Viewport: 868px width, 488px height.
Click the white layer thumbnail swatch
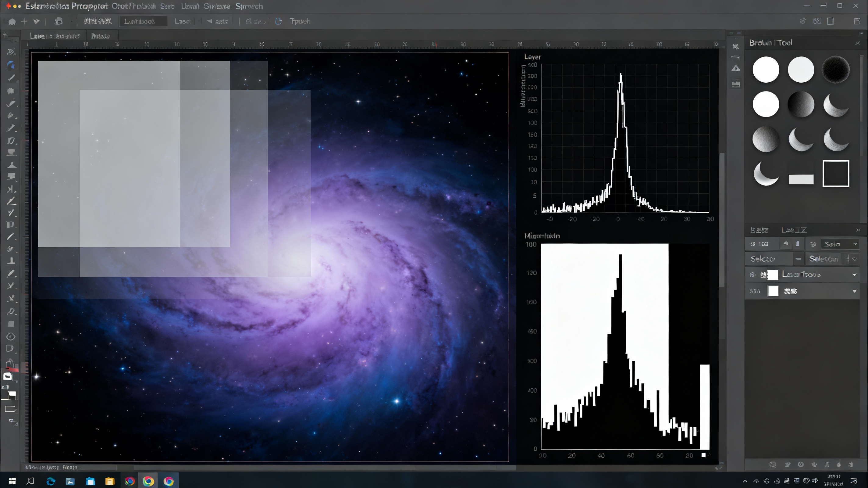tap(774, 291)
